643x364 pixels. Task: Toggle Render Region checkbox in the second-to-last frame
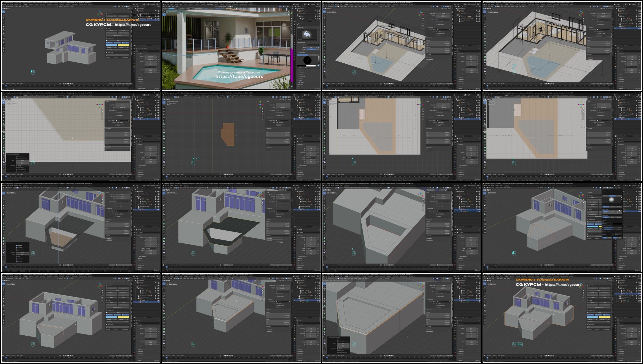click(436, 297)
